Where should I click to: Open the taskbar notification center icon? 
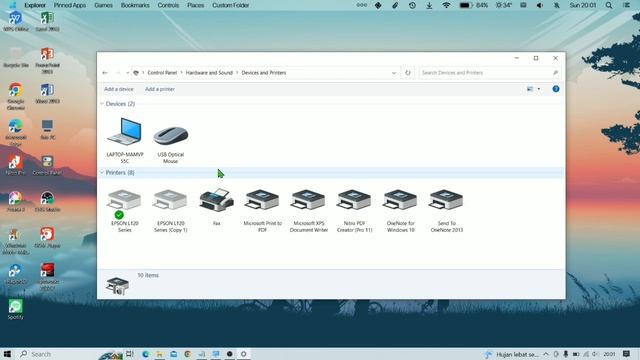pos(626,354)
